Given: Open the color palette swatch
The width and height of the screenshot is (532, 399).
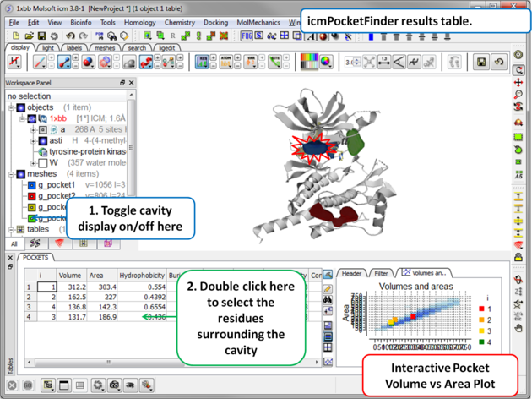Looking at the screenshot, I should 310,63.
